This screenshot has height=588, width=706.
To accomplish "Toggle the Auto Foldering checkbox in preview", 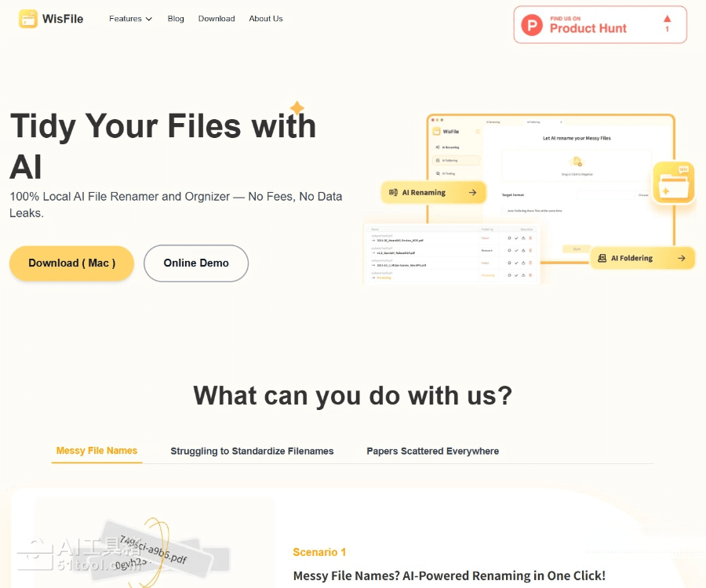I will pos(504,211).
